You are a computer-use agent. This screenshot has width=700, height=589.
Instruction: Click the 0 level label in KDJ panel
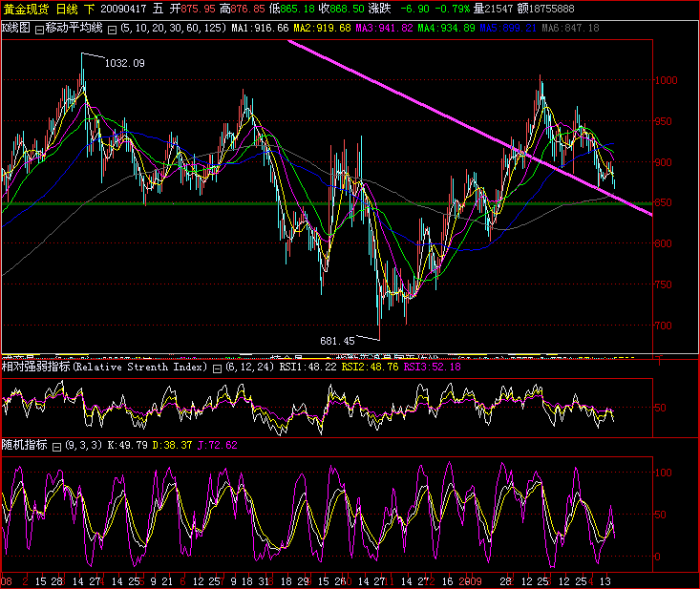coord(658,557)
